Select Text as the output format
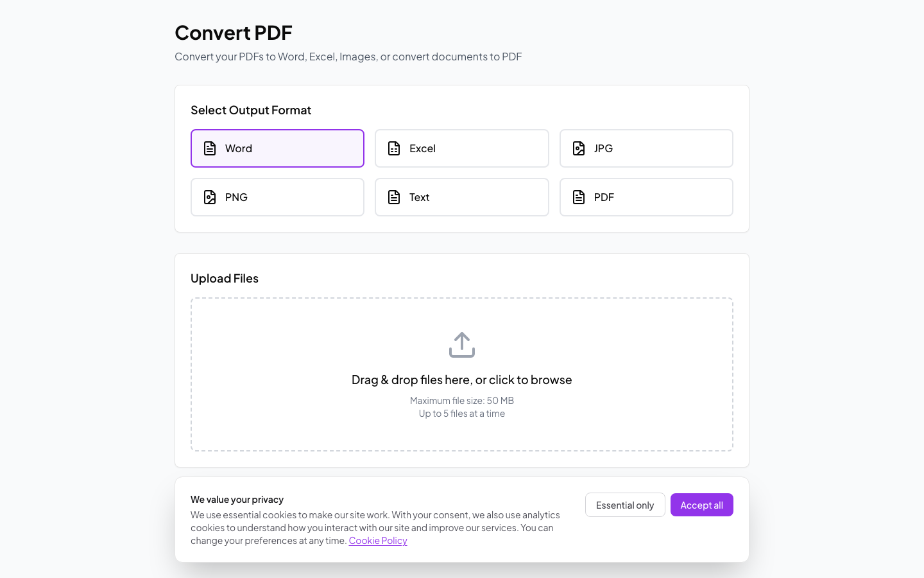The width and height of the screenshot is (924, 578). pyautogui.click(x=461, y=197)
